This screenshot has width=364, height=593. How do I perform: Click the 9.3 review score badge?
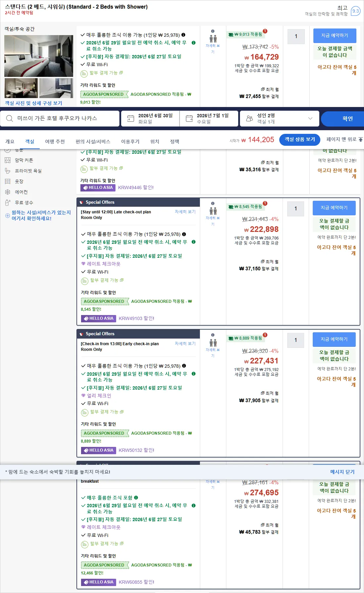click(355, 11)
